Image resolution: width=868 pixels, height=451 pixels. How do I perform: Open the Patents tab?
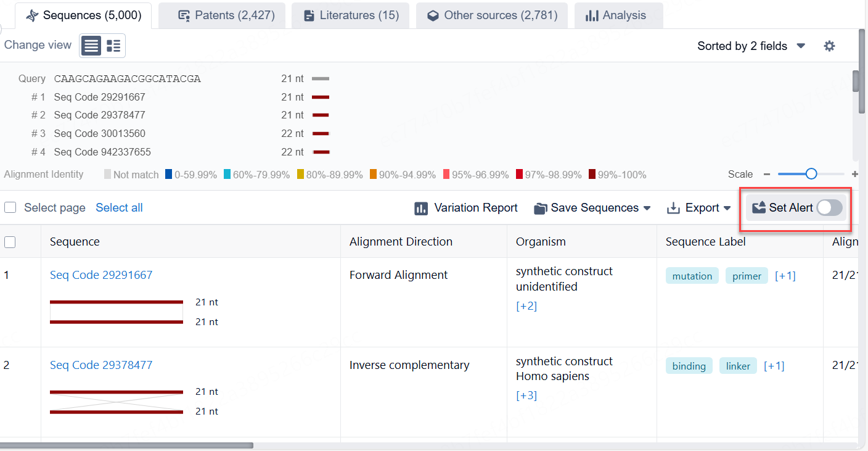[x=226, y=15]
